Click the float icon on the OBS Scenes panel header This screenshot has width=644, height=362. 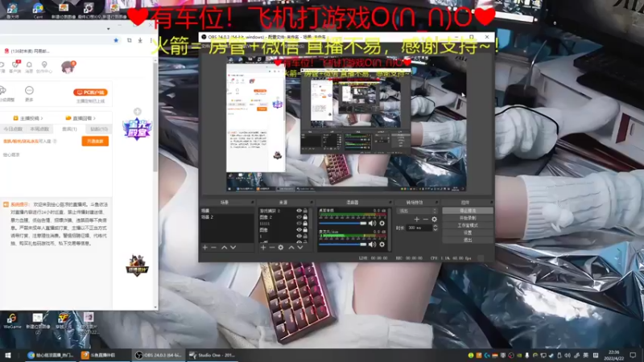click(x=252, y=203)
